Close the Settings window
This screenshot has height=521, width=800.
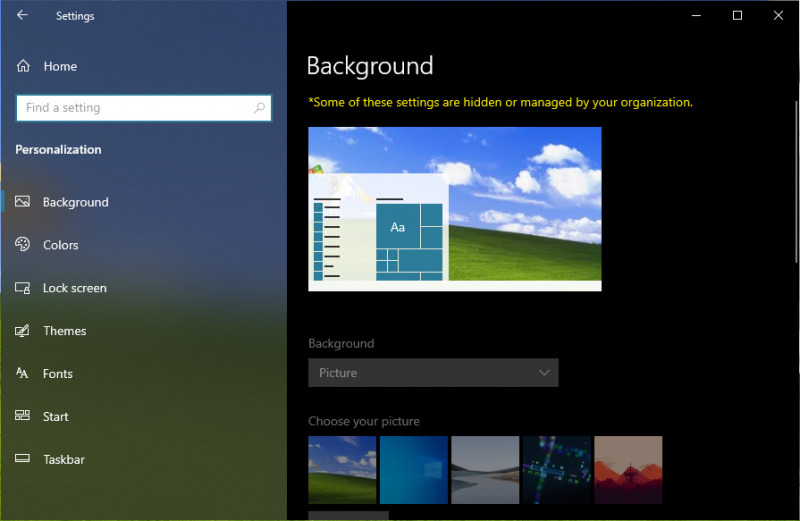(778, 15)
